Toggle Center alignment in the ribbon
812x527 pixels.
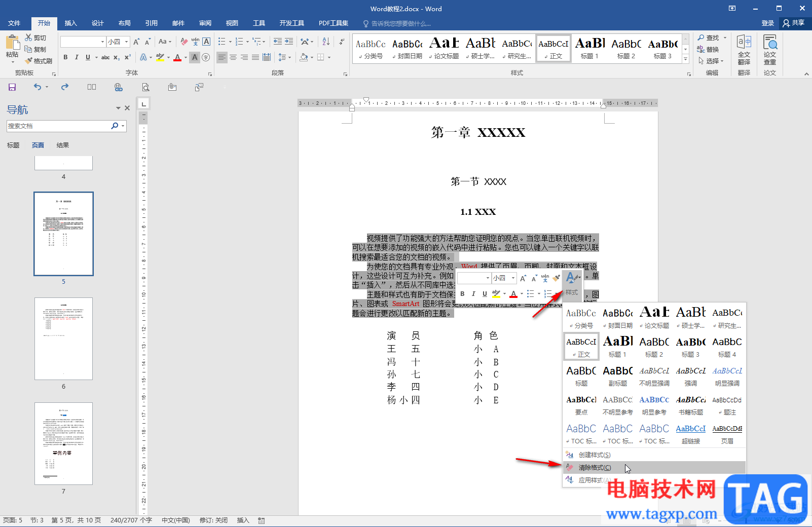coord(233,57)
